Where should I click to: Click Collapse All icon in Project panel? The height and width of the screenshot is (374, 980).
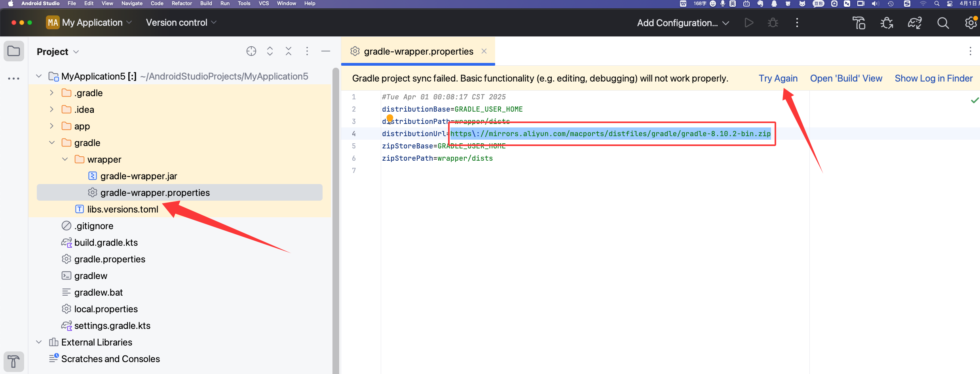pyautogui.click(x=288, y=51)
